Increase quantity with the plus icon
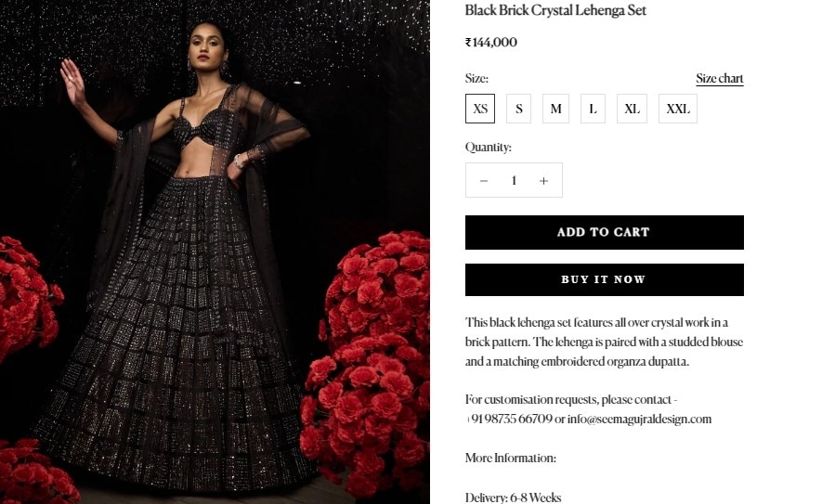Screen dimensions: 822x504 click(x=543, y=181)
